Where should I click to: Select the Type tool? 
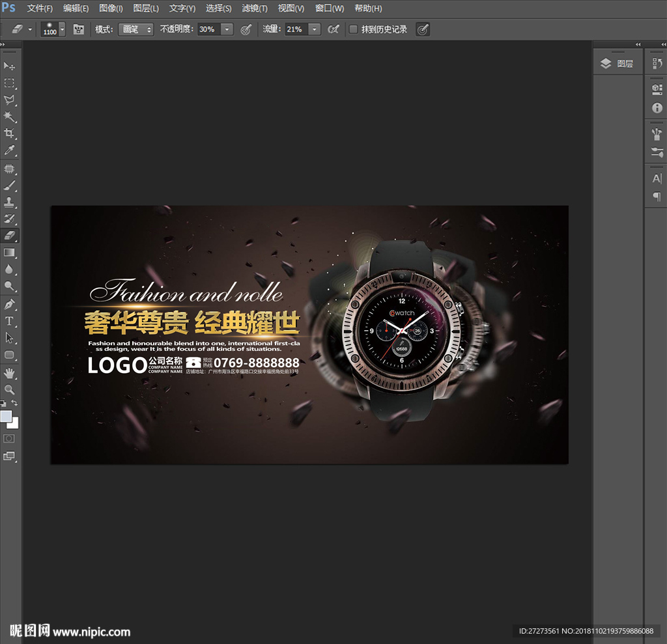pos(9,321)
